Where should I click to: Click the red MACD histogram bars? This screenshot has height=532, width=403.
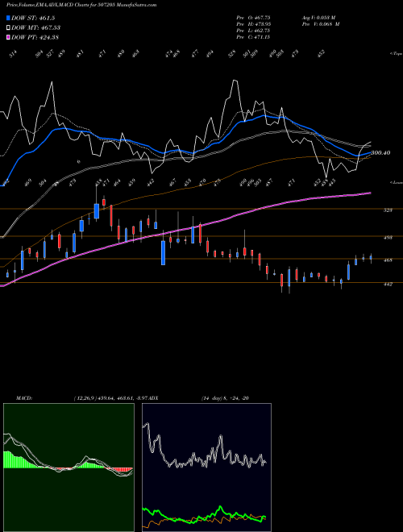coord(123,470)
